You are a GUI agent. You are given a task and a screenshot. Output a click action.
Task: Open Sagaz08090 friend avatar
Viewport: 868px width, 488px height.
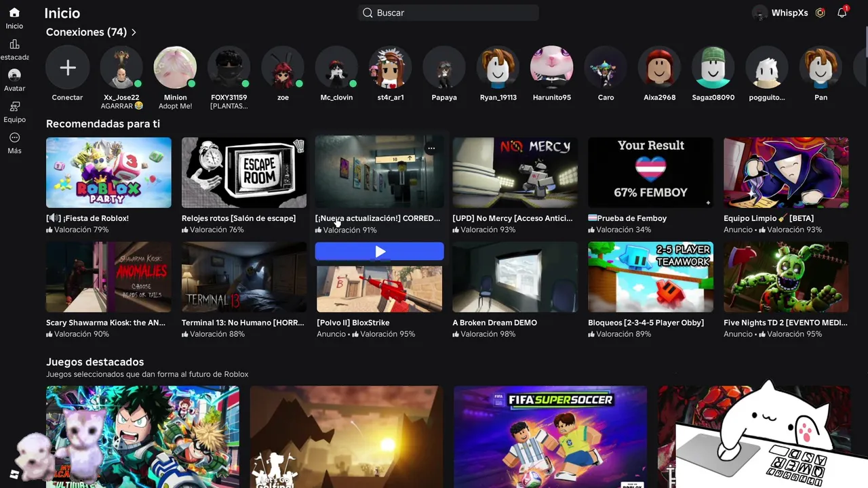coord(713,68)
